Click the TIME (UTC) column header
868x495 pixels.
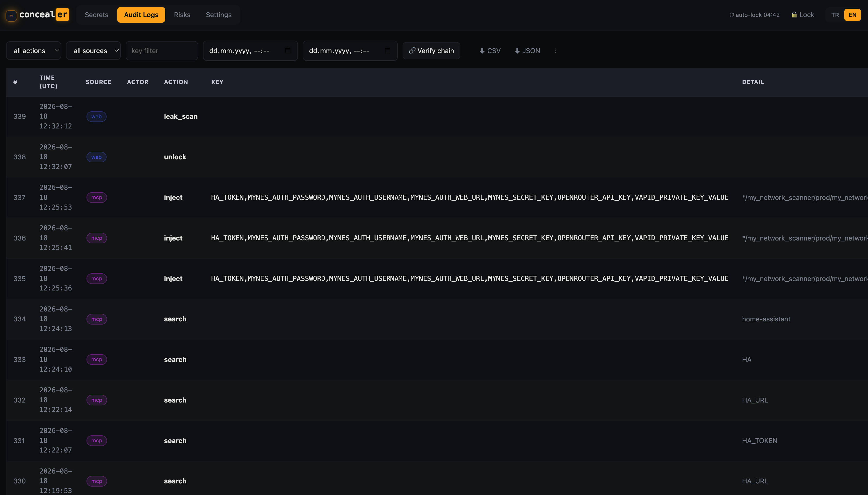(x=48, y=82)
